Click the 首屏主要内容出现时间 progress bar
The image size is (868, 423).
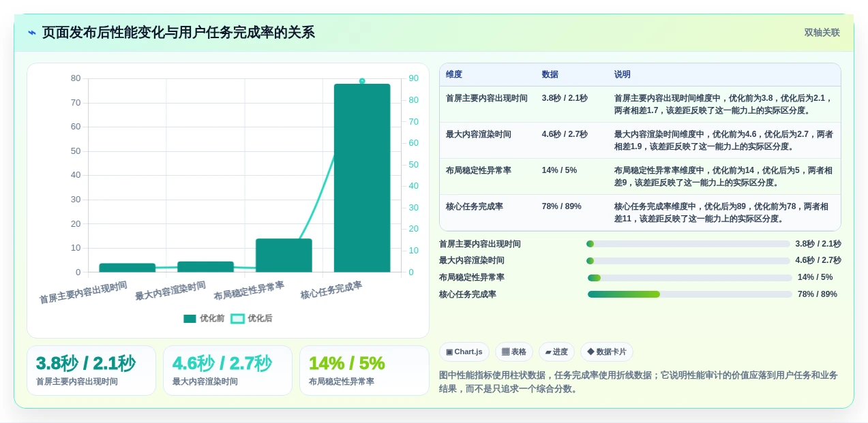point(688,244)
